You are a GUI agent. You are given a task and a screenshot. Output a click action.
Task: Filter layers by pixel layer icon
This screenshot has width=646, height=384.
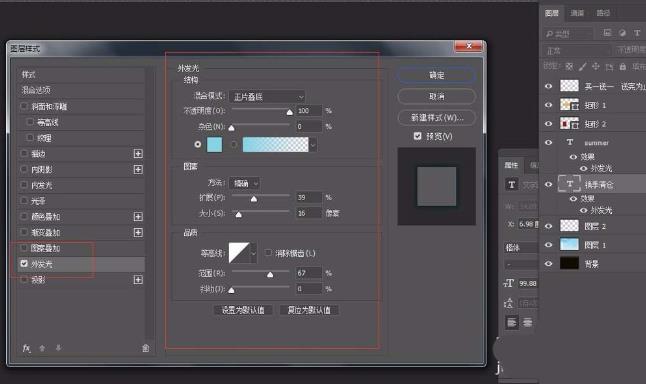coord(607,33)
